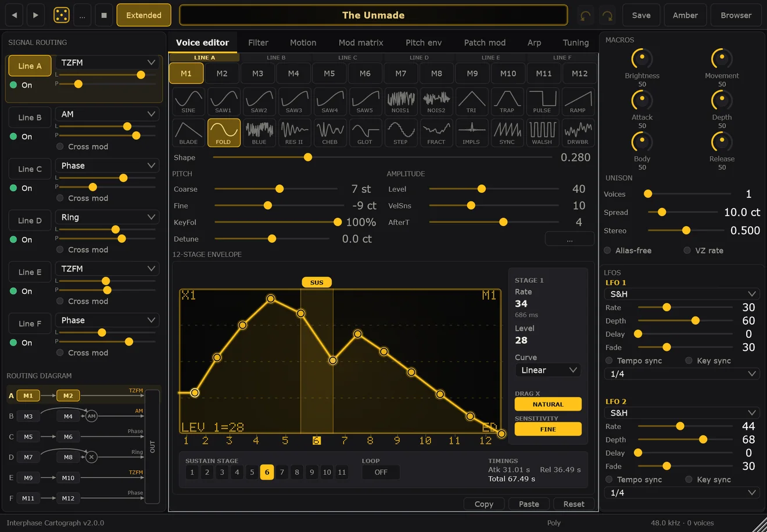
Task: Click the undo arrow icon
Action: [x=586, y=16]
